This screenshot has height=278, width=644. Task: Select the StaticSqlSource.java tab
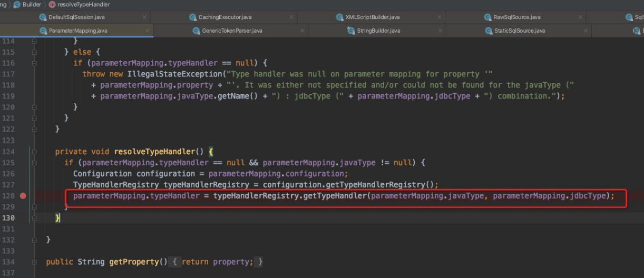pos(519,31)
